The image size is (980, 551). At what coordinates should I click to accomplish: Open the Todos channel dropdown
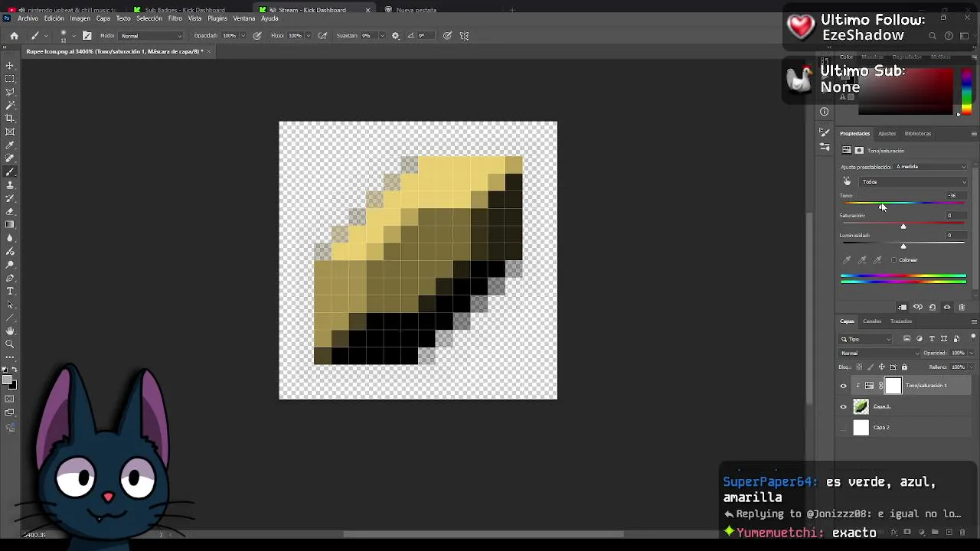pos(914,182)
